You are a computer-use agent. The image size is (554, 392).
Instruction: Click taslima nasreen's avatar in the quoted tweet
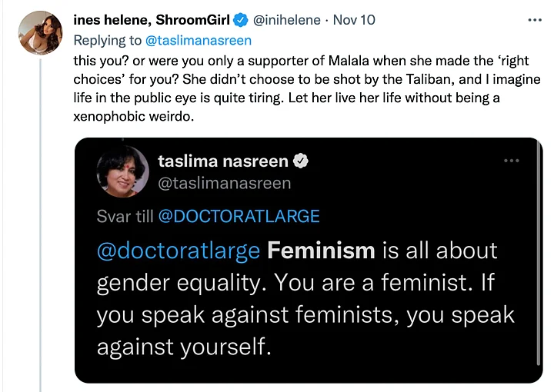[x=123, y=170]
